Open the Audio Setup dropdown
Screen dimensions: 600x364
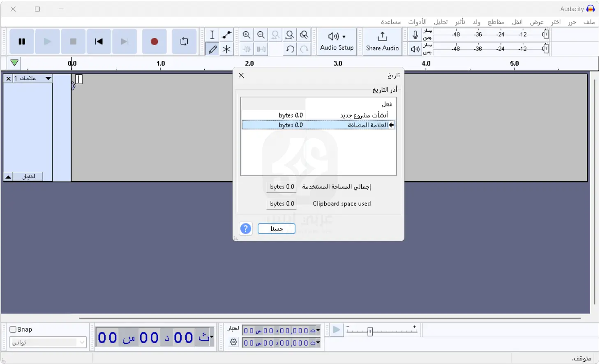point(336,41)
